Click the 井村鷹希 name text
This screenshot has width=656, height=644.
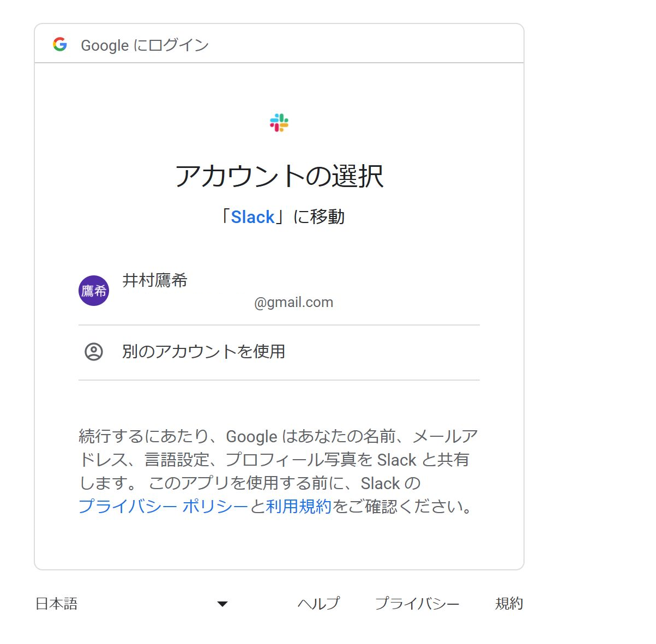click(155, 280)
